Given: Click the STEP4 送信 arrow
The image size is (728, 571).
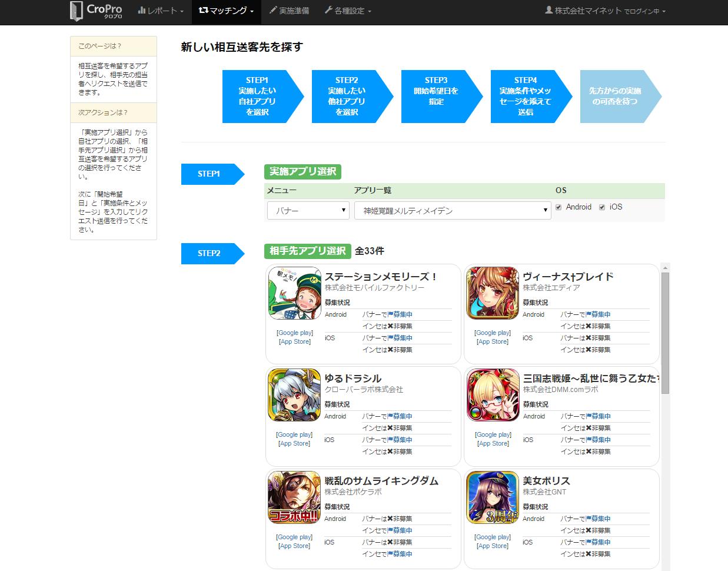Looking at the screenshot, I should (531, 97).
